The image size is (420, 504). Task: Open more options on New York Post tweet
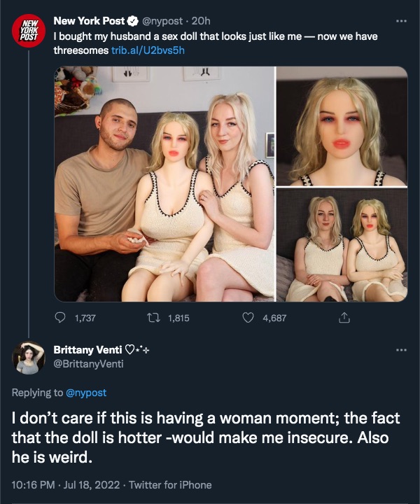pos(401,21)
